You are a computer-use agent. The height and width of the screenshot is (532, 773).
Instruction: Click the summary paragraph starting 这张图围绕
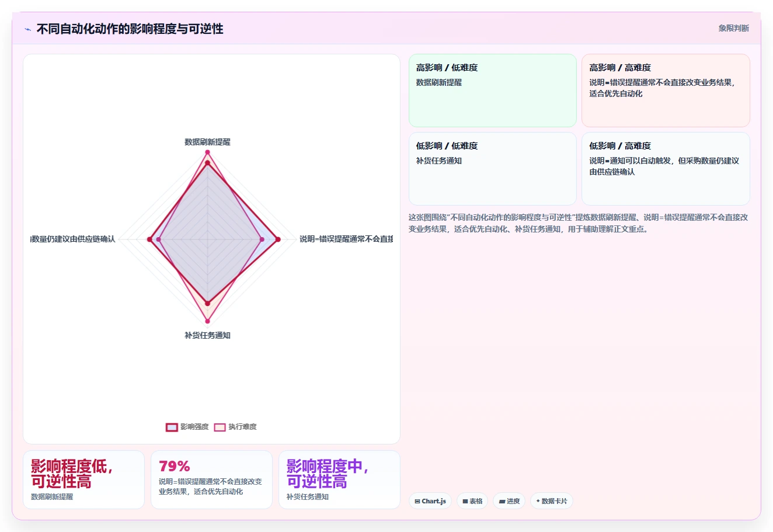pos(578,223)
